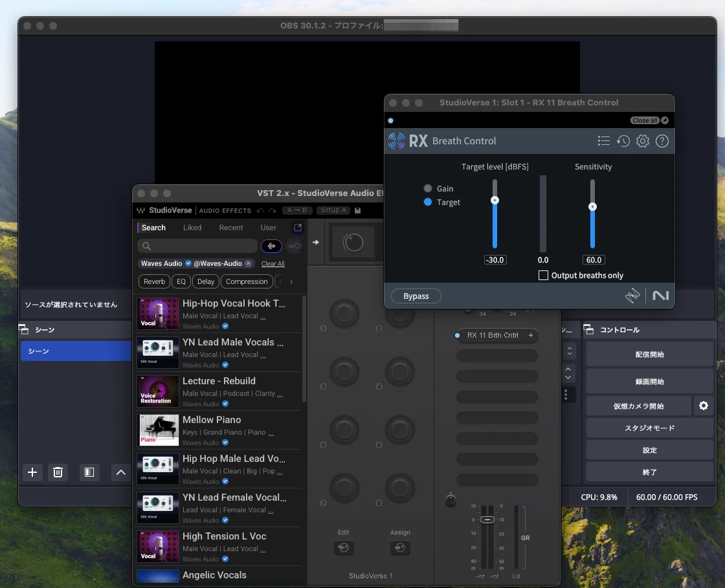Screen dimensions: 725x588
Task: Expand Lecture - Rebuild tags ellipsis
Action: (280, 394)
